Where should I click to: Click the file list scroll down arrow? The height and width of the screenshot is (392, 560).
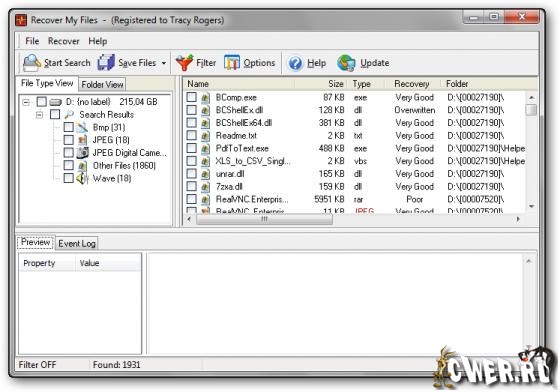[531, 206]
